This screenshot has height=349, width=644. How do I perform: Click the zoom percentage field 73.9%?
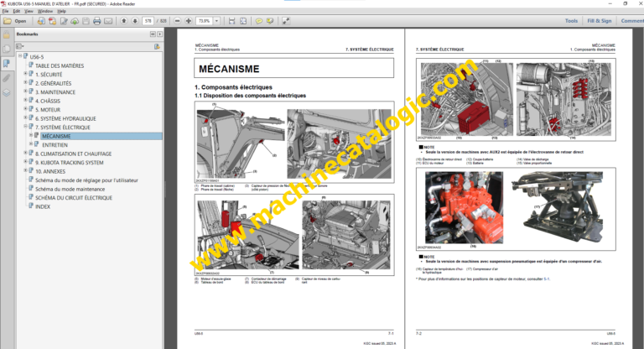(204, 21)
